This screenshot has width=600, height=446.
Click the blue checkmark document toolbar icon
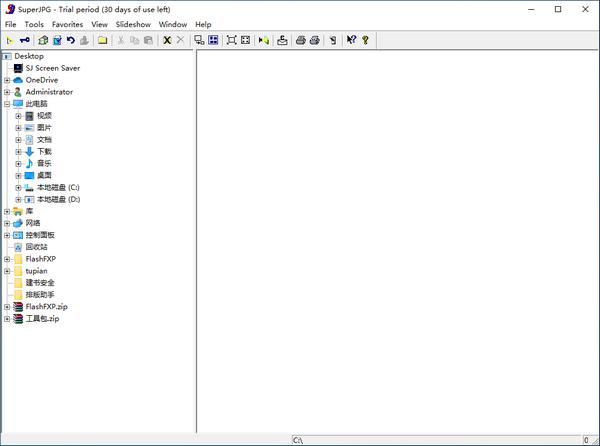click(57, 40)
